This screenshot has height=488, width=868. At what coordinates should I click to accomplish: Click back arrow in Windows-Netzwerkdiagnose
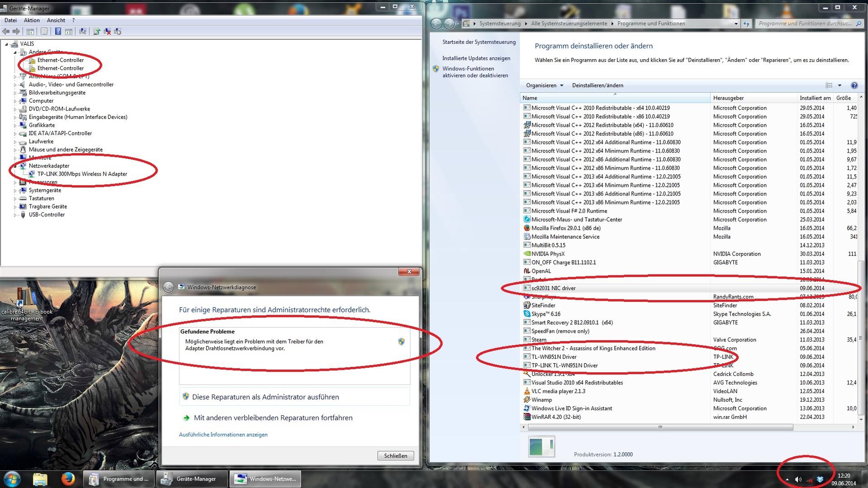pos(168,287)
